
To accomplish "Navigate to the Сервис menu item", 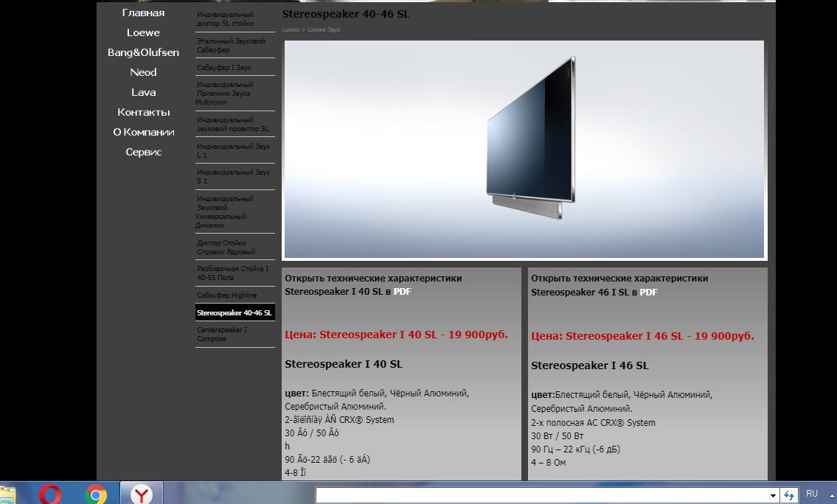I will 143,152.
